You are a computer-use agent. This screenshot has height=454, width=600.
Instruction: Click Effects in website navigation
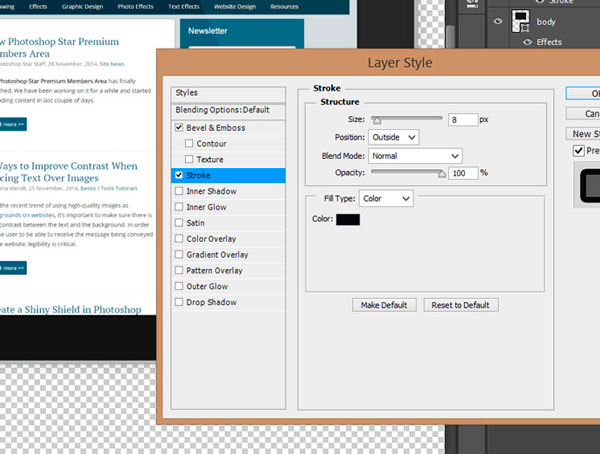[38, 7]
